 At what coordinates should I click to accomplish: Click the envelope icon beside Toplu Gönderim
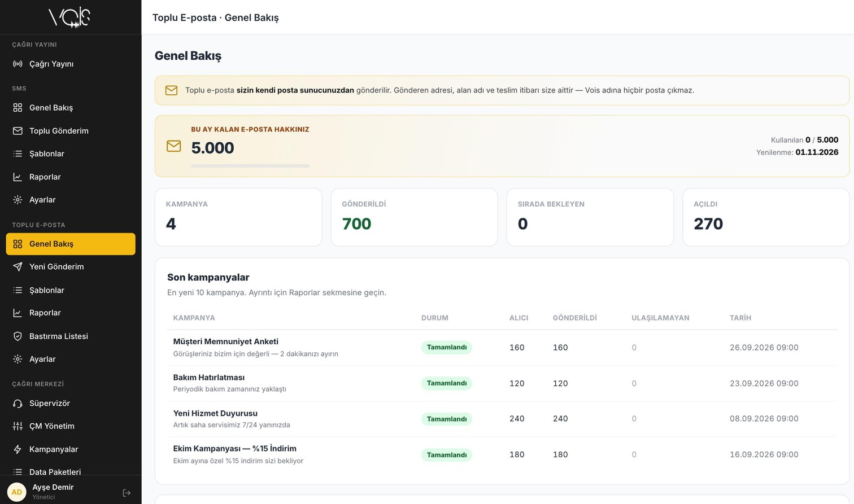18,131
